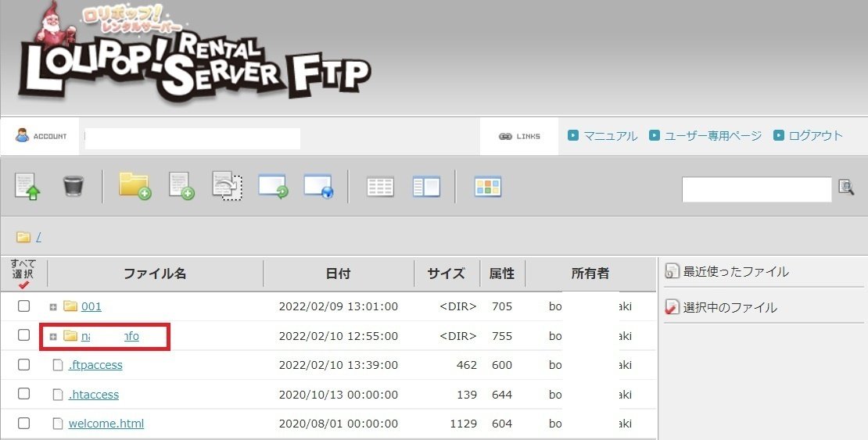This screenshot has height=440, width=868.
Task: Click the trash can delete icon
Action: tap(73, 186)
